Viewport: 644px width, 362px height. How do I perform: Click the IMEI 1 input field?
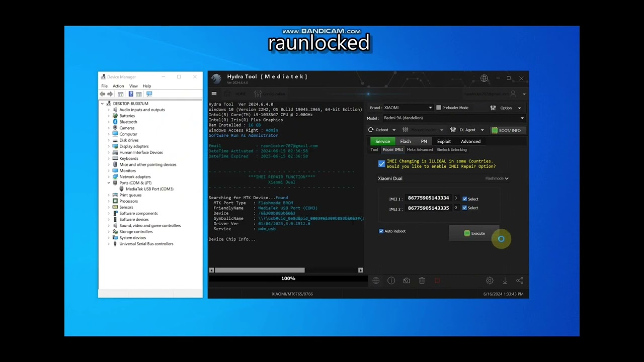pyautogui.click(x=428, y=198)
